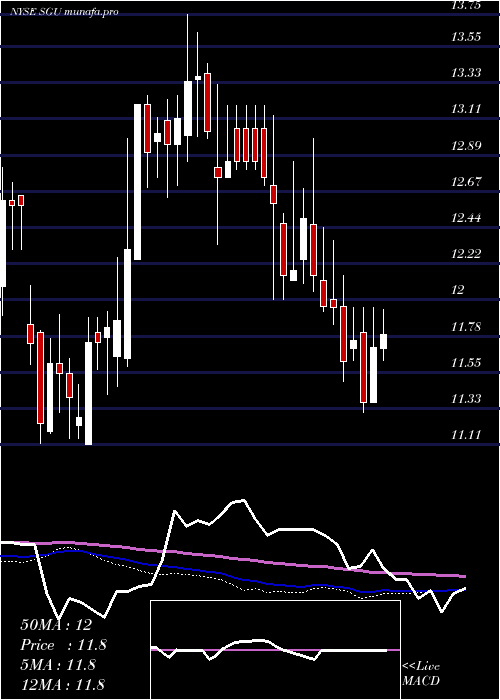Click the 13.33 price axis label
Viewport: 500px width, 700px height.
(x=466, y=73)
